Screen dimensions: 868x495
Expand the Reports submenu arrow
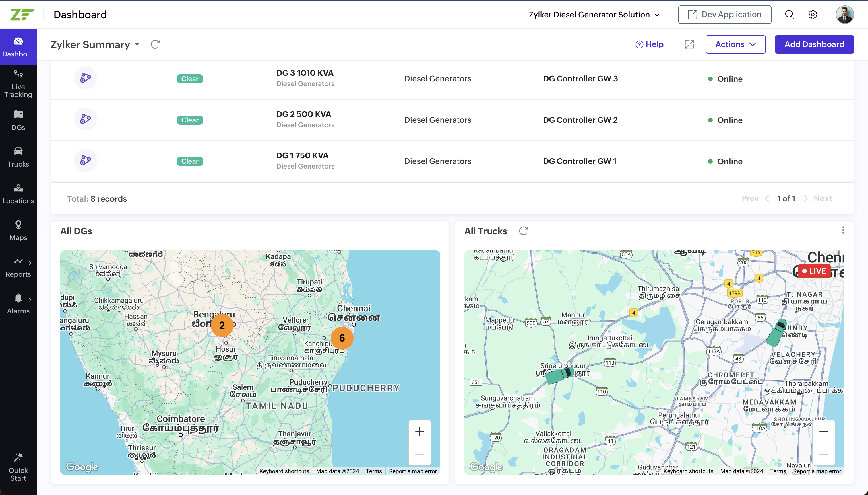[x=30, y=262]
